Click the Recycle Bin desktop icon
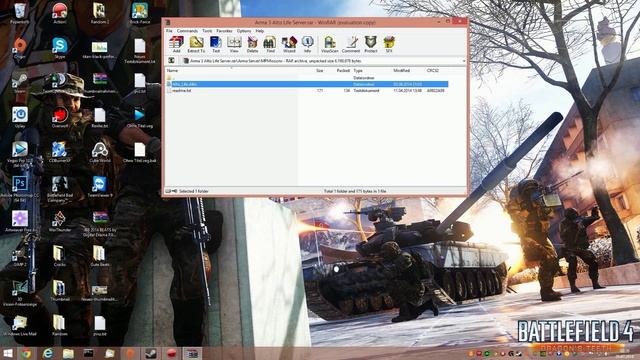640x360 pixels. pos(20,13)
